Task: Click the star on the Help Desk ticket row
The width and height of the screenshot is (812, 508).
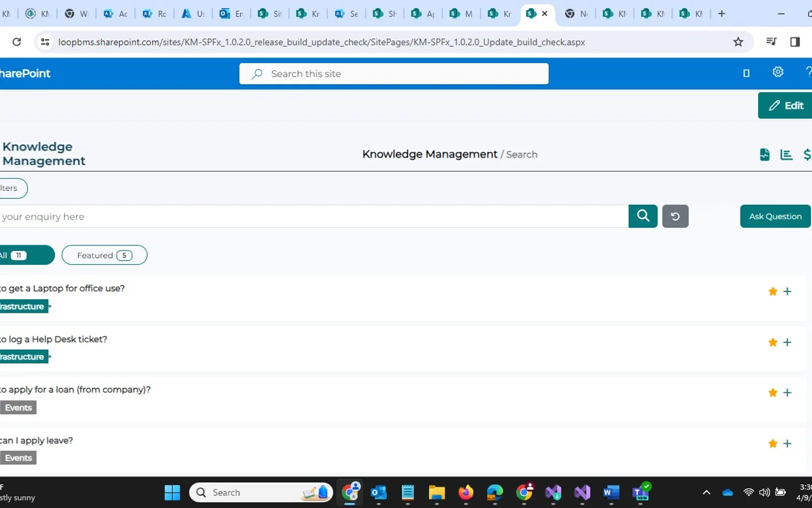Action: (x=772, y=342)
